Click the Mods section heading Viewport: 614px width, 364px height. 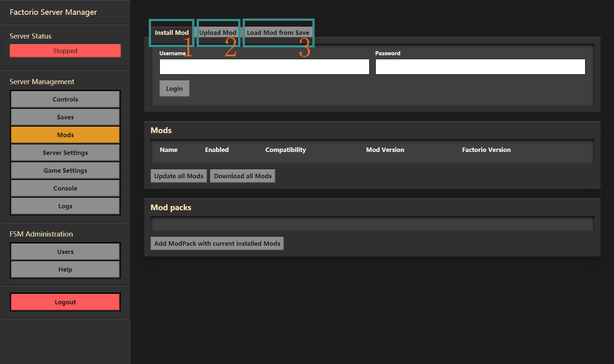tap(161, 130)
